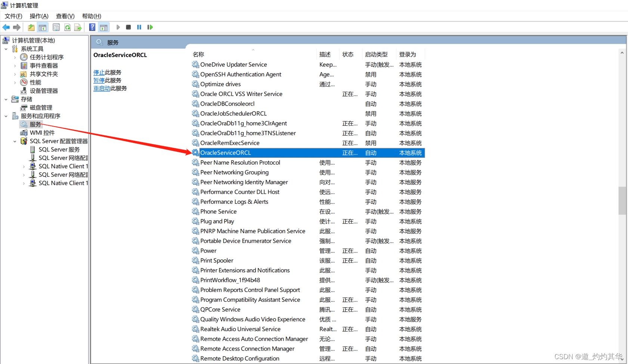
Task: Select 计算机管理(本地) root node
Action: pos(33,40)
